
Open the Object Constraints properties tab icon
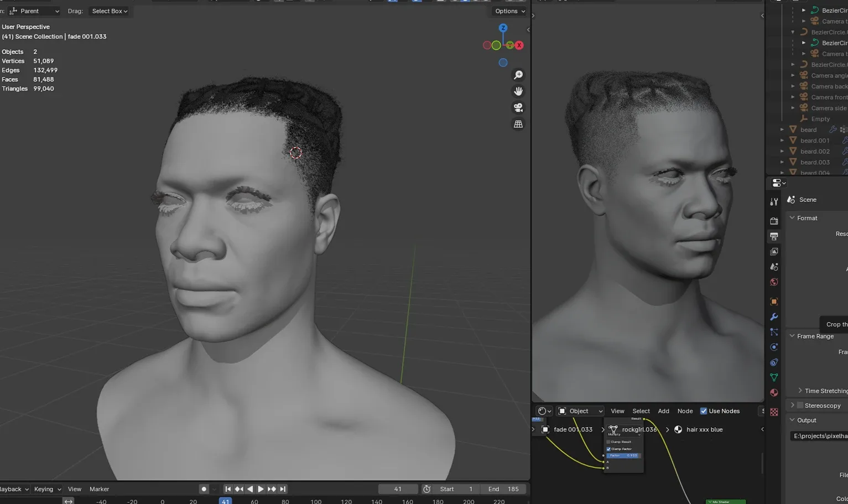[x=774, y=362]
